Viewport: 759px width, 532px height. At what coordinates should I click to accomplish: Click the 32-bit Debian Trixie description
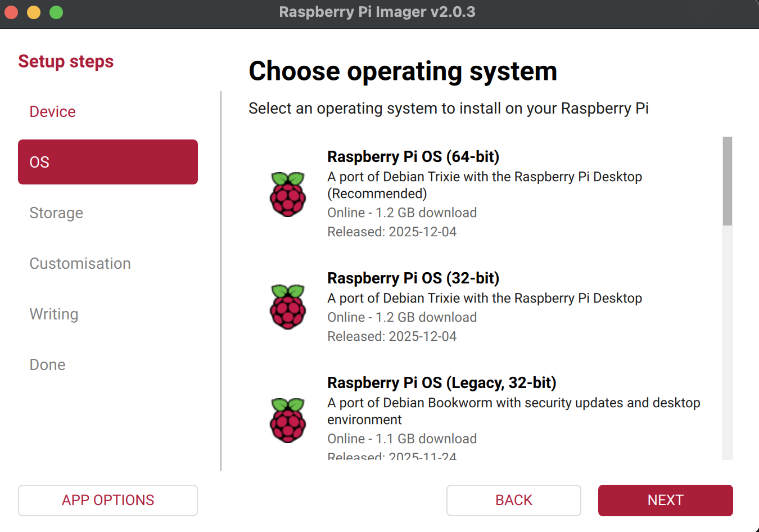[485, 298]
